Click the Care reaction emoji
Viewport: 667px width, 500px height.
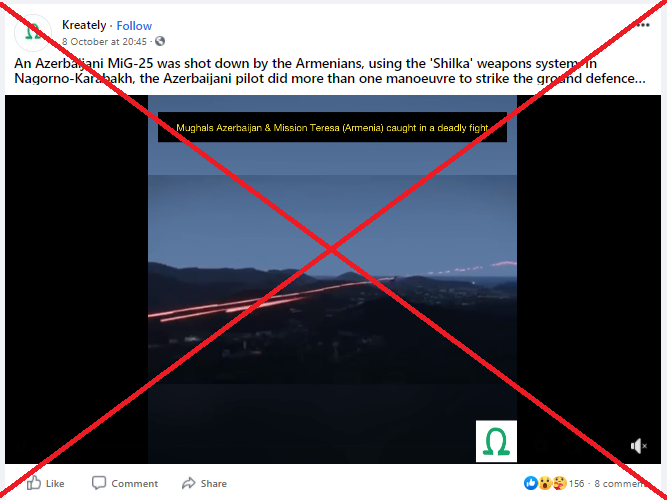click(x=559, y=483)
